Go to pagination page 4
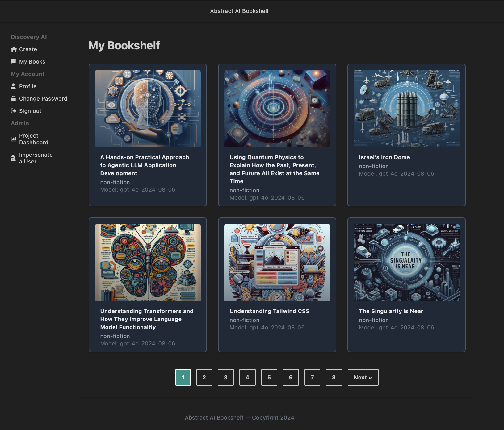Image resolution: width=504 pixels, height=430 pixels. pos(247,377)
